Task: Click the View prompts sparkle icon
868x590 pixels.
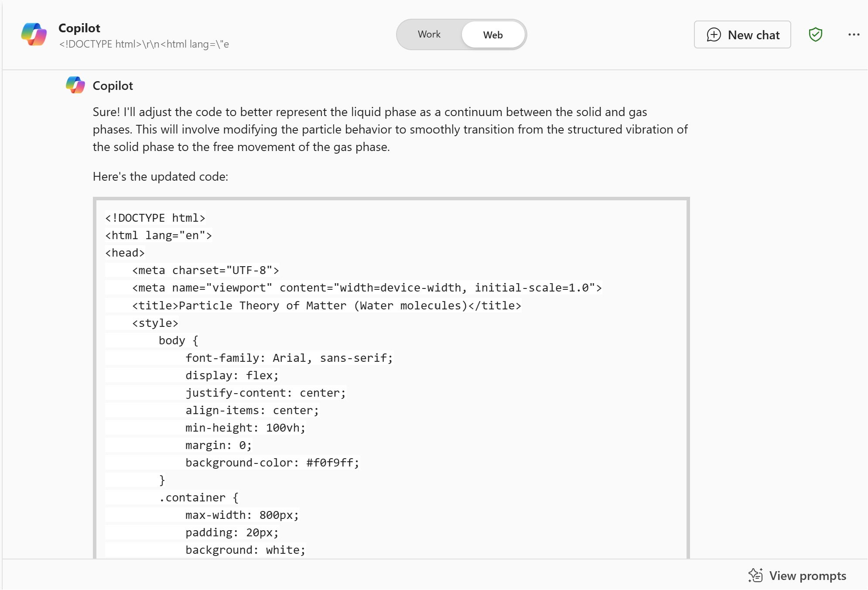Action: (x=755, y=576)
